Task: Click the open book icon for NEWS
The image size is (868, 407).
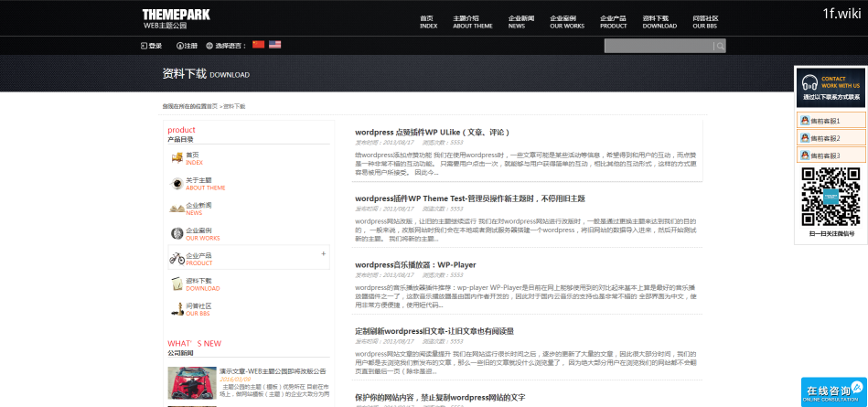Action: (177, 209)
